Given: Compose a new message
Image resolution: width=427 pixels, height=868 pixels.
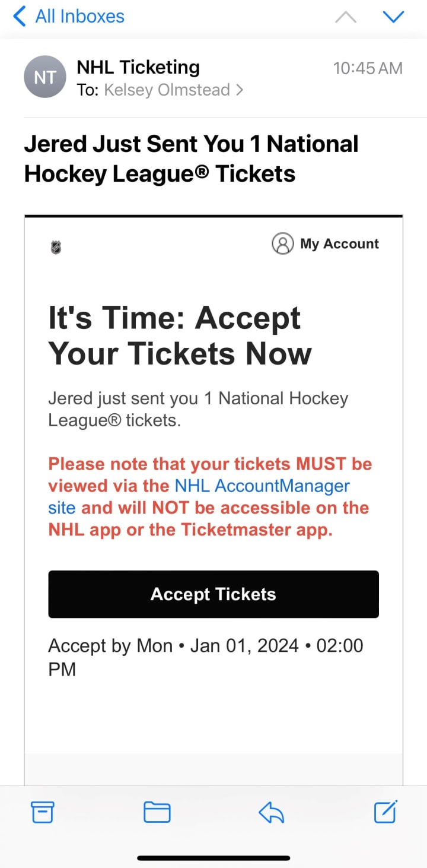Looking at the screenshot, I should (385, 812).
